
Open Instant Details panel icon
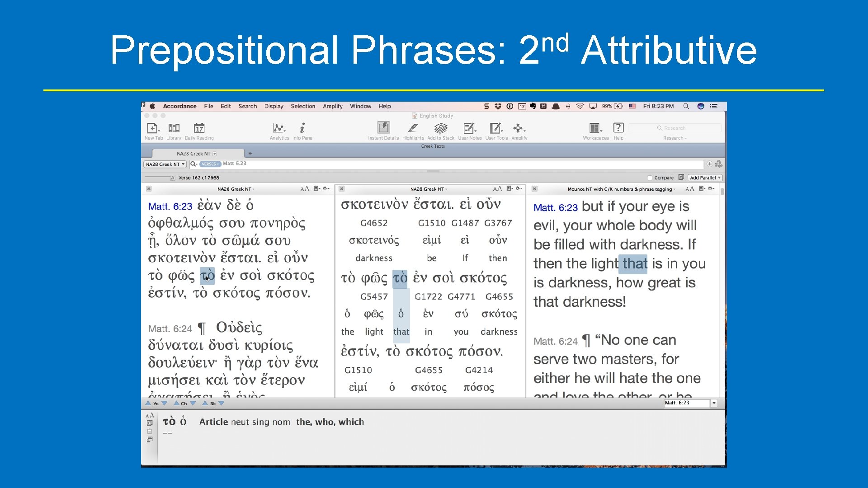(x=383, y=128)
